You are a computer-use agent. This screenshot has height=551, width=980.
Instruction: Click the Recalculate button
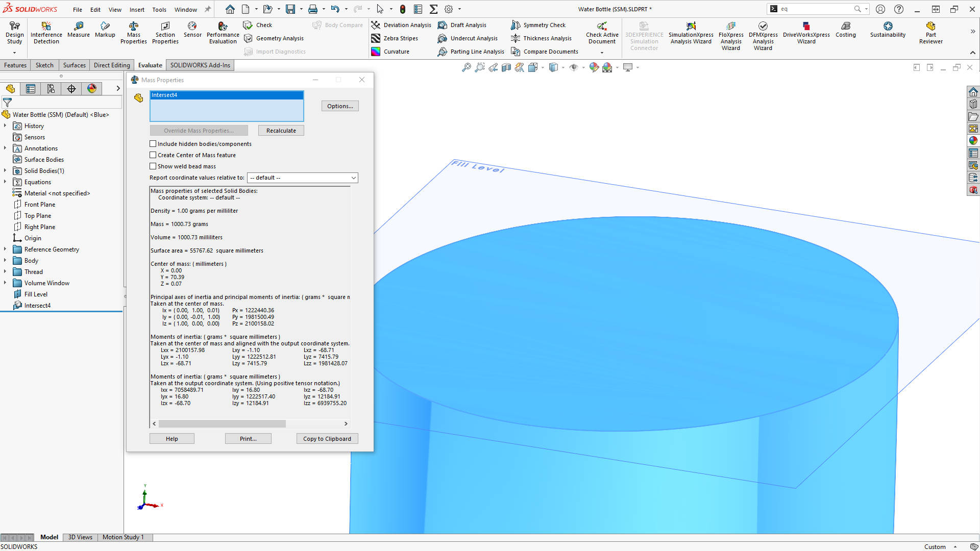pos(281,130)
